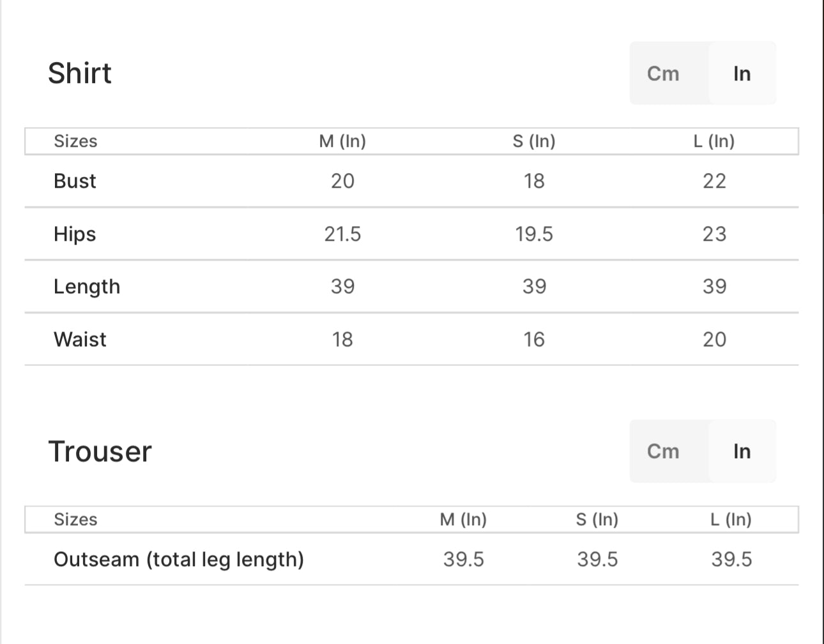Image resolution: width=824 pixels, height=644 pixels.
Task: Click the Length row label
Action: 87,286
